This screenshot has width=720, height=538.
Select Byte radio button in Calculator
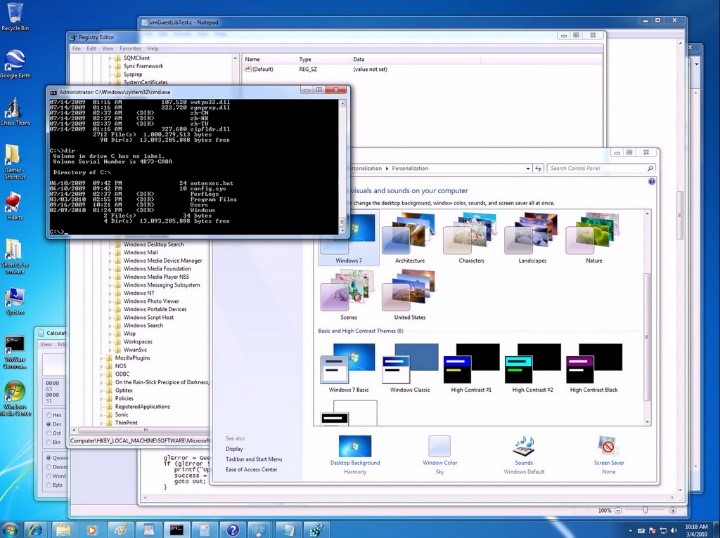[49, 485]
